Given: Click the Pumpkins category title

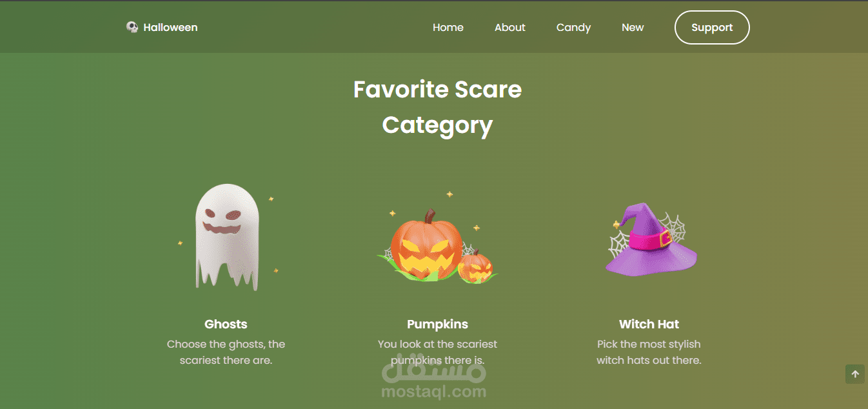Looking at the screenshot, I should pos(437,324).
